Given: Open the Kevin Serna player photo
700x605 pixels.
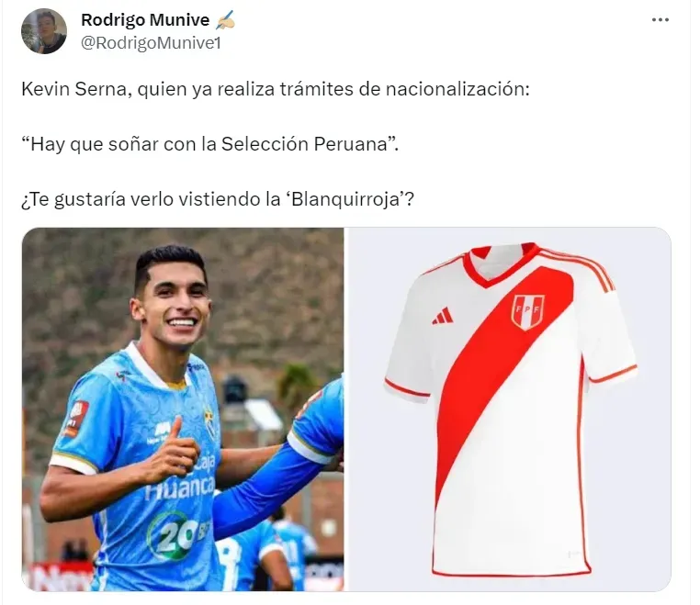Looking at the screenshot, I should coord(183,409).
